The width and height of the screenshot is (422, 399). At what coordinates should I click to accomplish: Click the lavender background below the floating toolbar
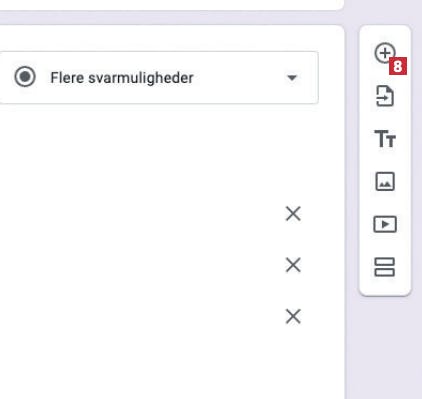click(x=385, y=347)
